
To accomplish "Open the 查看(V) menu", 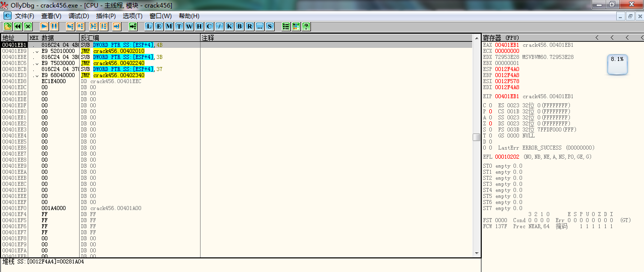I will [51, 16].
